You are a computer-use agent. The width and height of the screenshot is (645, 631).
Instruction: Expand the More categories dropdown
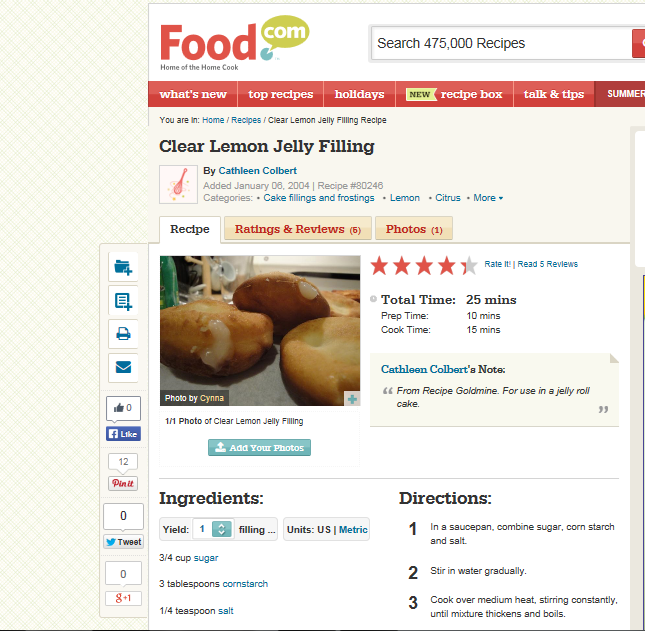(488, 198)
